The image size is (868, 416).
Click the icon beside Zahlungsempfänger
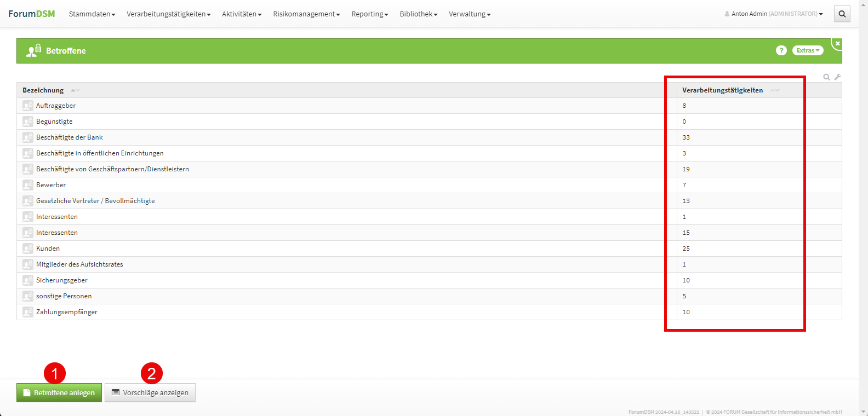point(28,312)
